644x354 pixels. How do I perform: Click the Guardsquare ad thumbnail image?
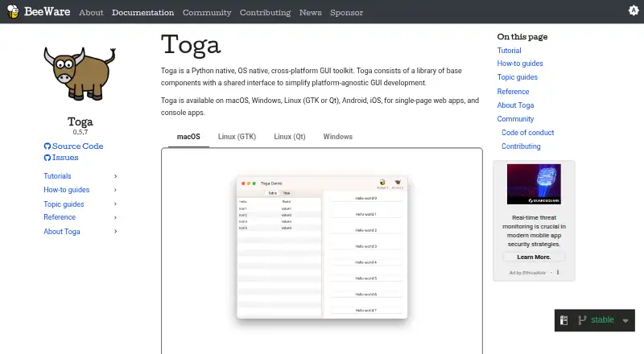534,184
